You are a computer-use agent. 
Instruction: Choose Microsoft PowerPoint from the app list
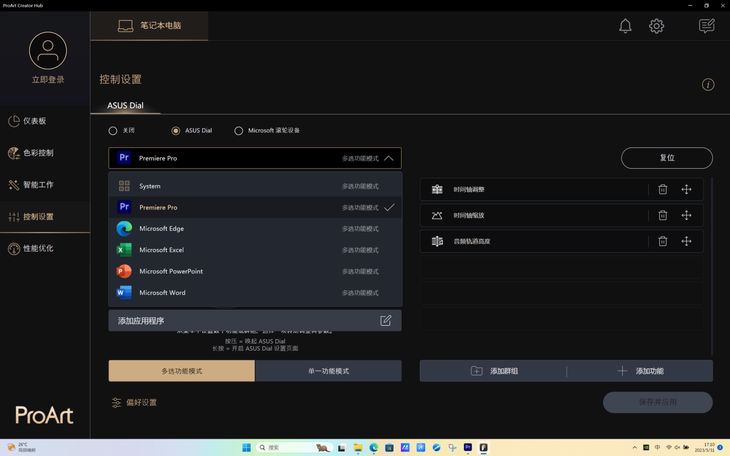coord(255,271)
